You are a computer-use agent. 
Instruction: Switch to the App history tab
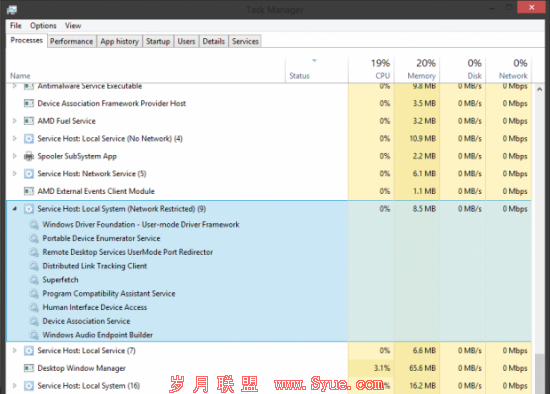pos(120,41)
